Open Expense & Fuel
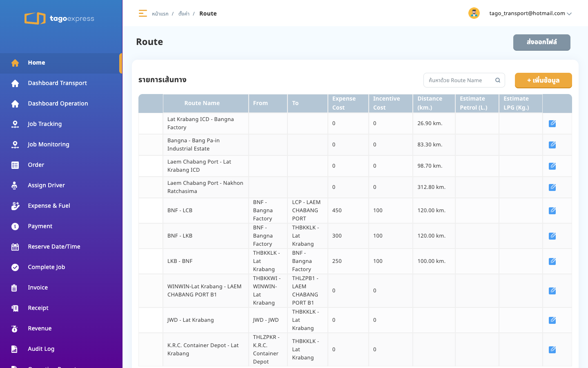The image size is (588, 368). point(61,206)
